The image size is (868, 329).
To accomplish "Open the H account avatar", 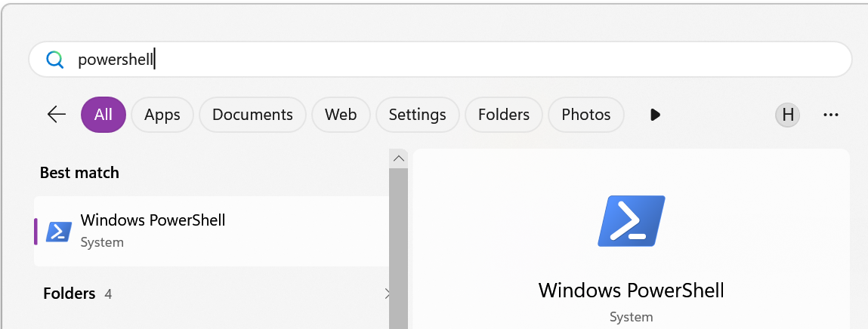I will coord(787,115).
